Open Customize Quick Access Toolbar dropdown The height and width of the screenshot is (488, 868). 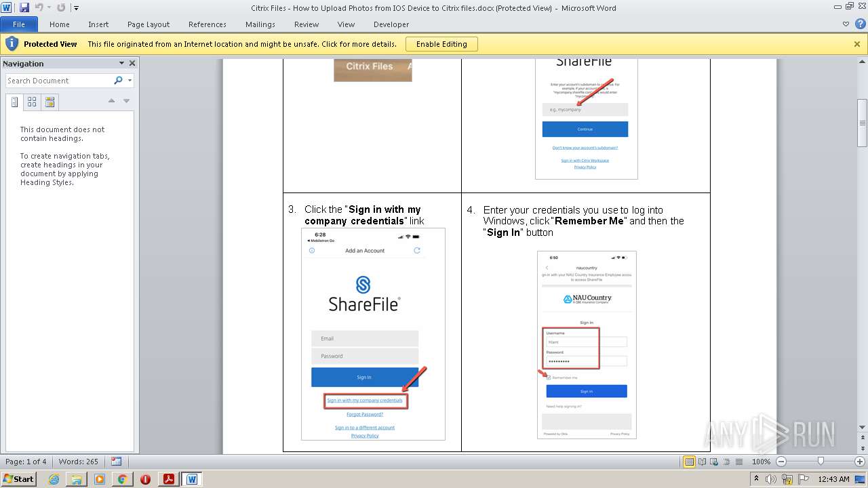tap(76, 8)
